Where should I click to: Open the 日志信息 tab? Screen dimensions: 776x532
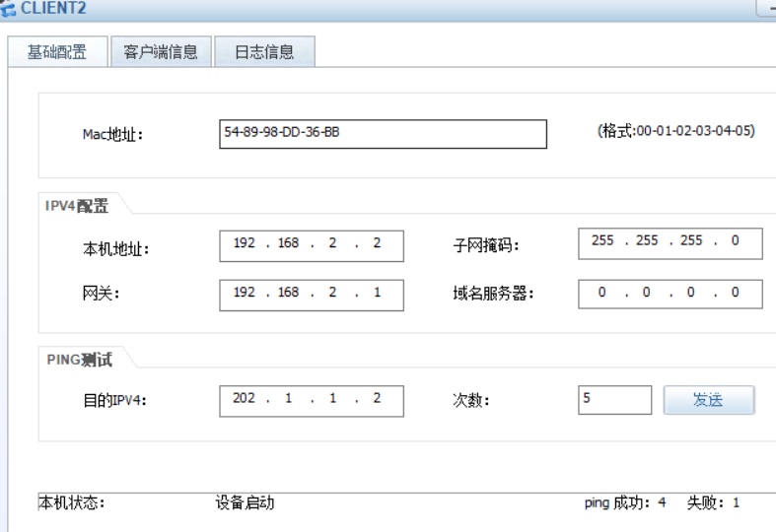click(264, 51)
